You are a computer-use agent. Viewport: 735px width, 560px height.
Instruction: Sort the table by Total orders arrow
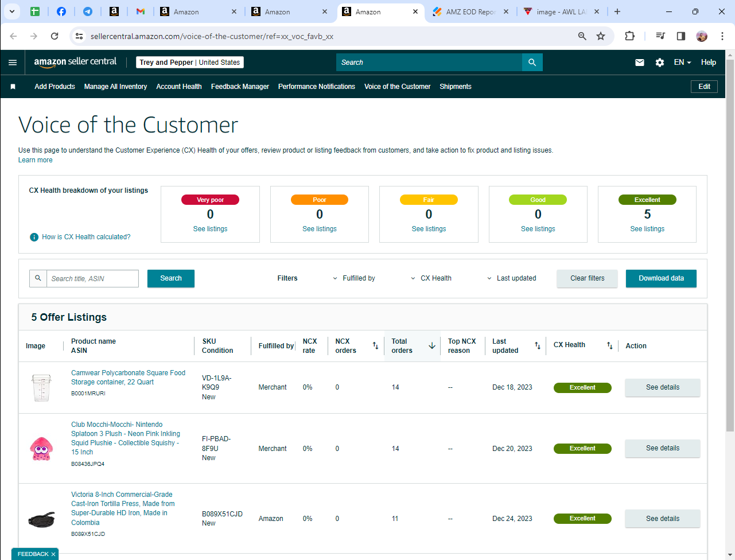pos(432,345)
